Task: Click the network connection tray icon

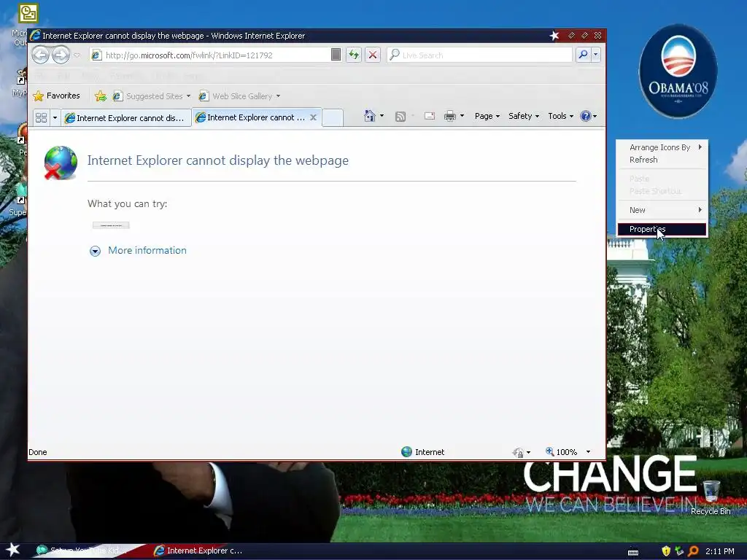Action: click(679, 551)
